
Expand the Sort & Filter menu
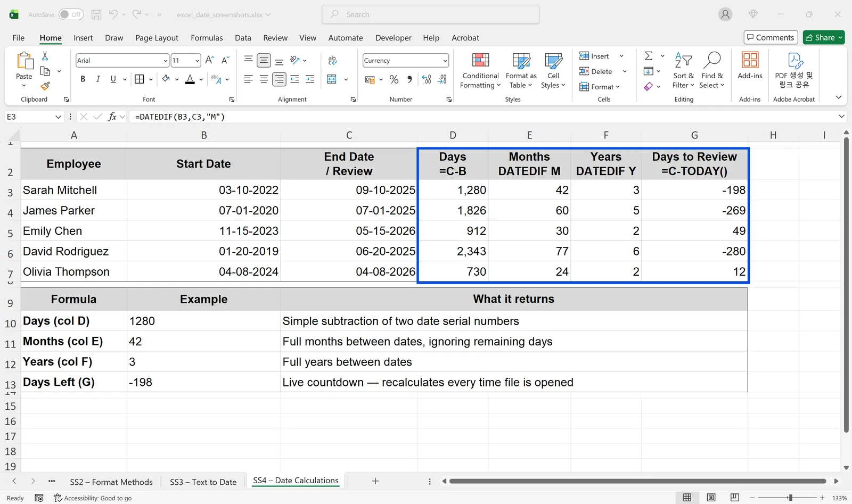[x=683, y=71]
